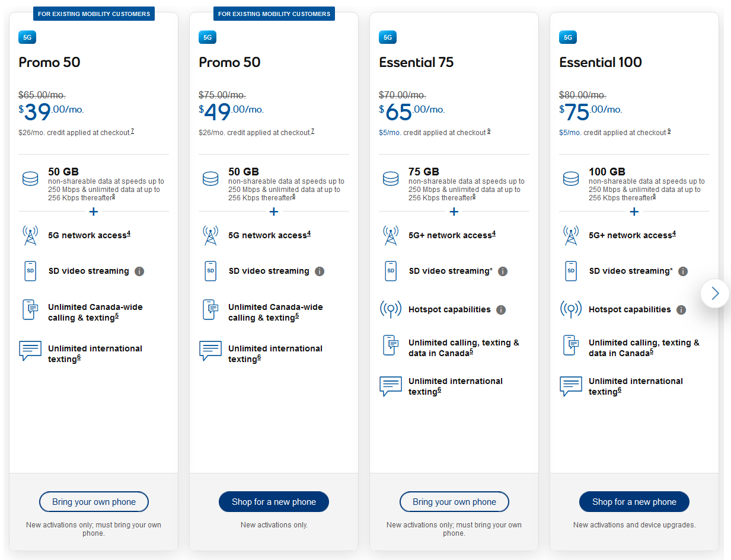The width and height of the screenshot is (731, 560).
Task: Expand plus sign under $39 Promo 50 data
Action: (x=94, y=212)
